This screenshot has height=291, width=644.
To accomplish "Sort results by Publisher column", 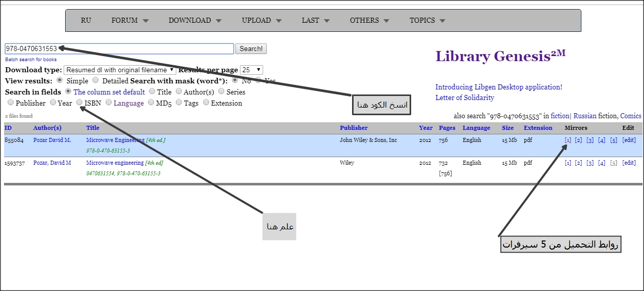I will (x=354, y=128).
